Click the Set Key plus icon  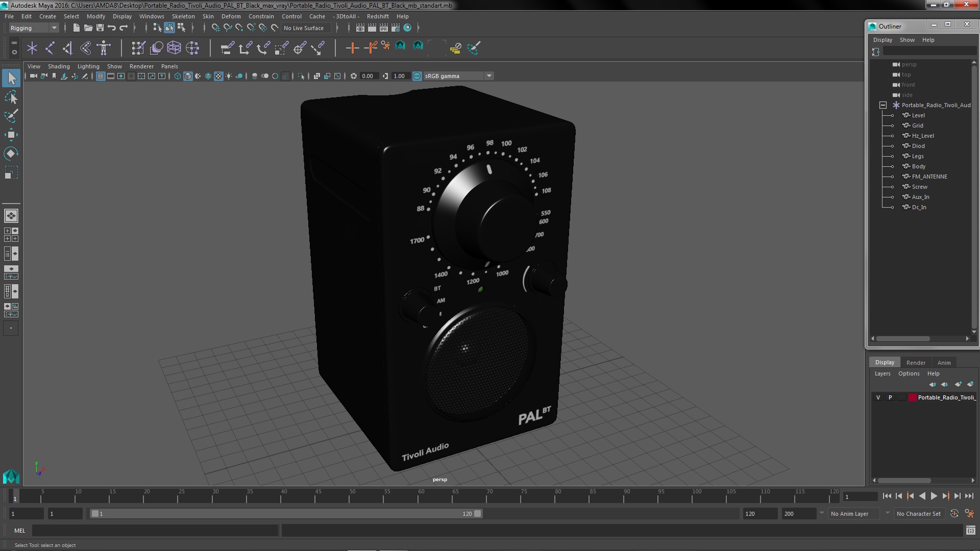click(352, 48)
